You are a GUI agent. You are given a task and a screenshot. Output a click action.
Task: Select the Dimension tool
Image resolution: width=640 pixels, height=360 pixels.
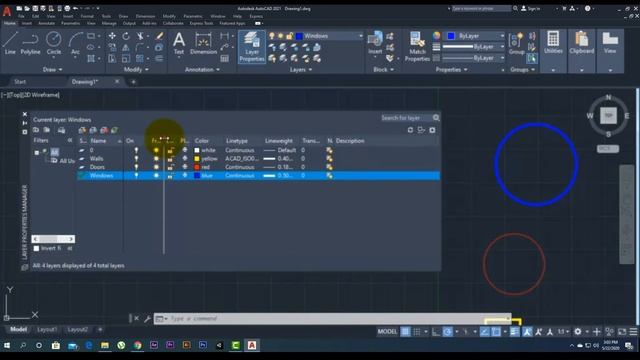[x=203, y=43]
